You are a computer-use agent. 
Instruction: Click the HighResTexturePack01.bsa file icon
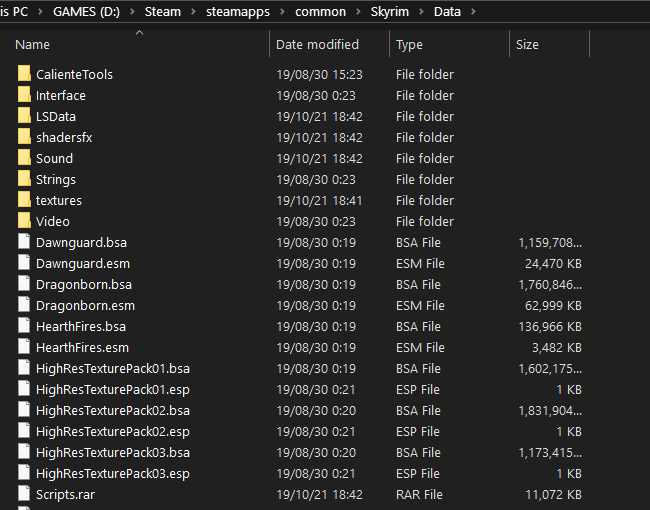(24, 368)
